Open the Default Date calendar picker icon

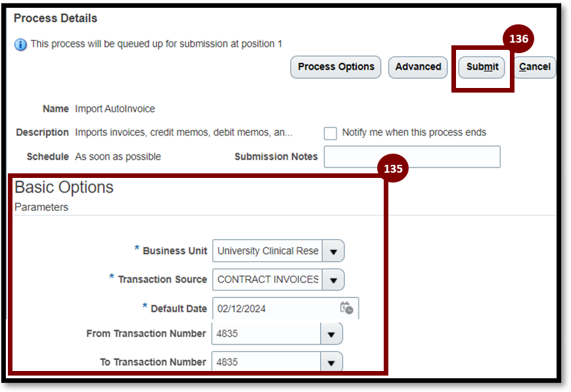click(x=346, y=308)
